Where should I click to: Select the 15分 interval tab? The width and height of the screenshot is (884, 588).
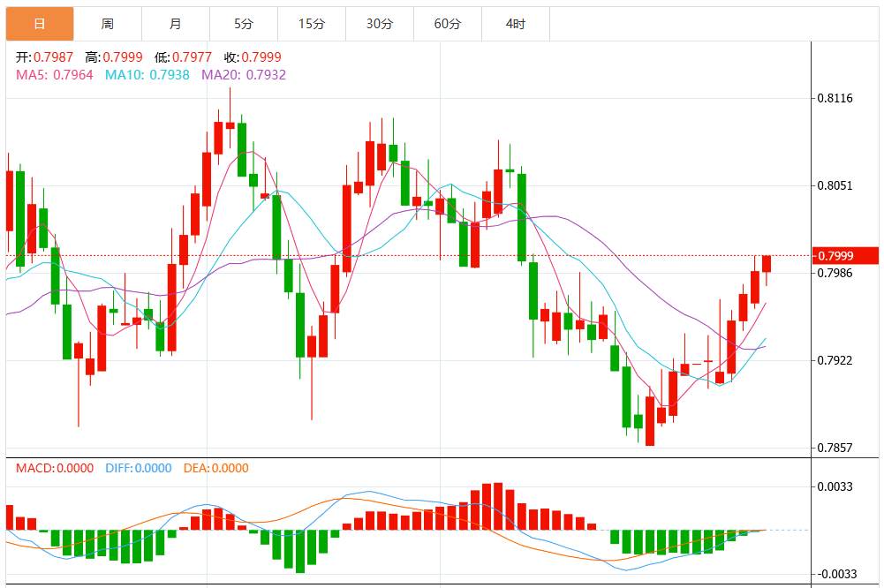click(x=311, y=24)
